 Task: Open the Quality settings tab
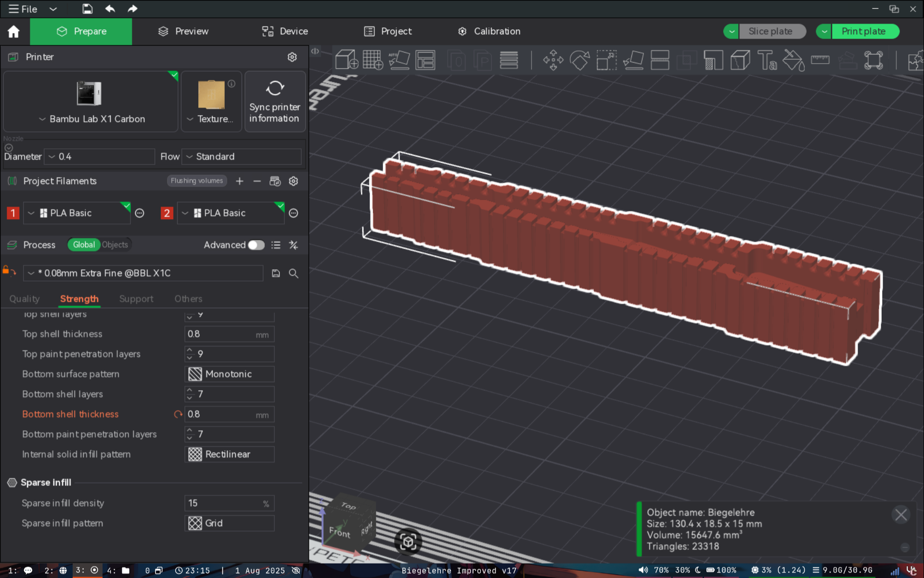[x=25, y=299]
